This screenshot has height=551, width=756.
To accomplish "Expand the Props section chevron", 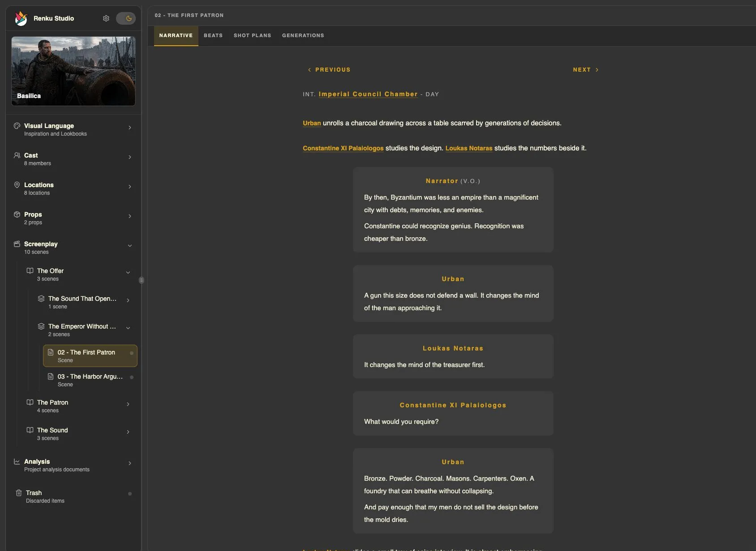I will click(130, 216).
